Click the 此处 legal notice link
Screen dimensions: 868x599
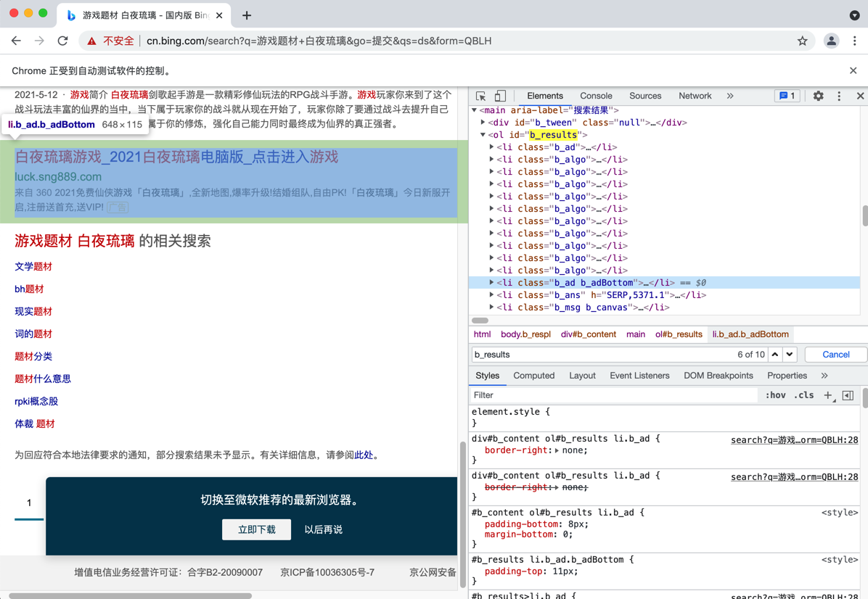click(x=364, y=455)
